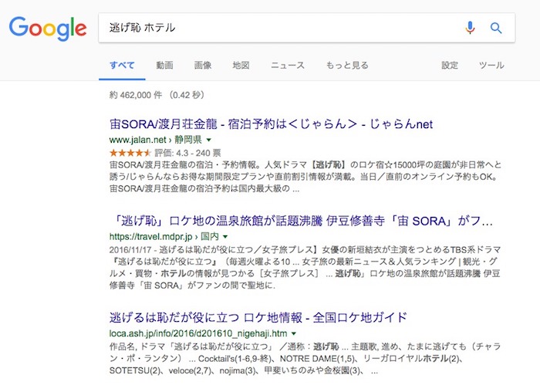Open the ニュース tab
This screenshot has width=540, height=392.
pyautogui.click(x=288, y=66)
